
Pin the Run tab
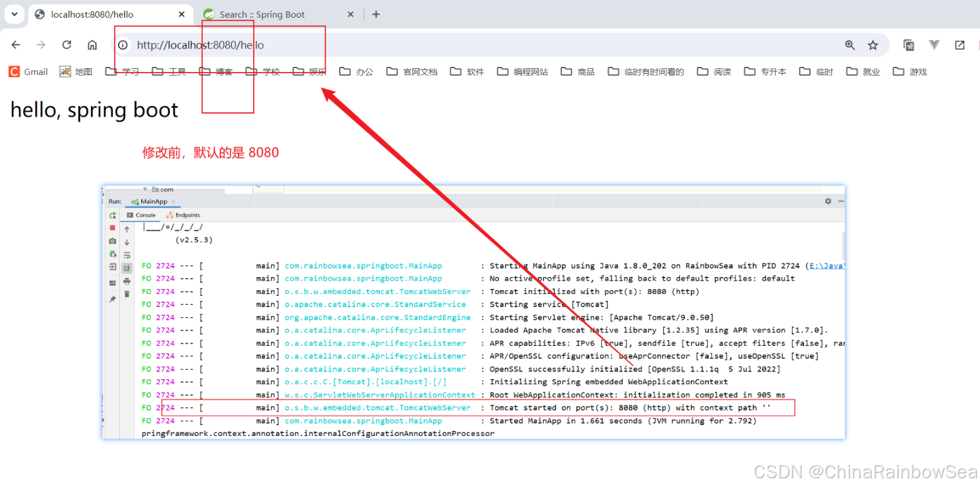pos(112,299)
